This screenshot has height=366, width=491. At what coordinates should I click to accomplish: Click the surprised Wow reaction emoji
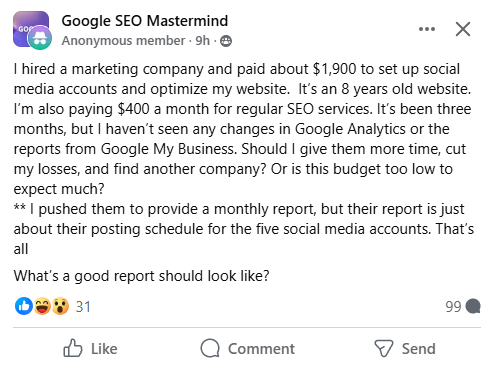tap(60, 306)
